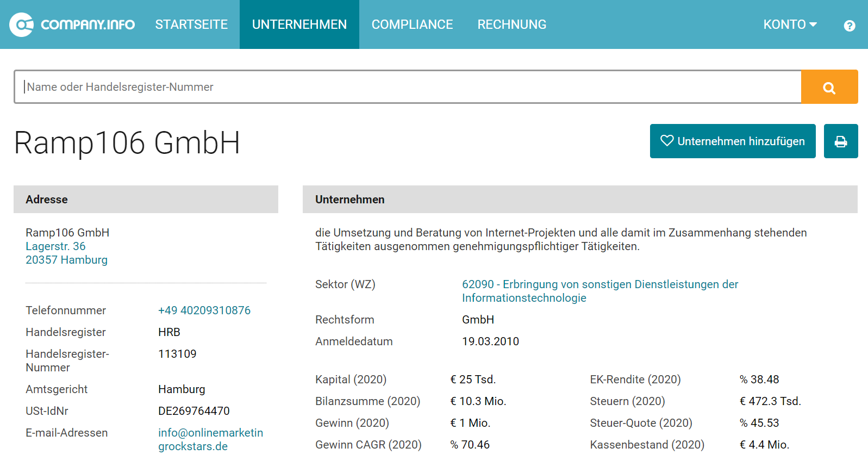Screen dimensions: 868x454
Task: Click Steuern (2020) value € 472.3 Tsd.
Action: (770, 401)
